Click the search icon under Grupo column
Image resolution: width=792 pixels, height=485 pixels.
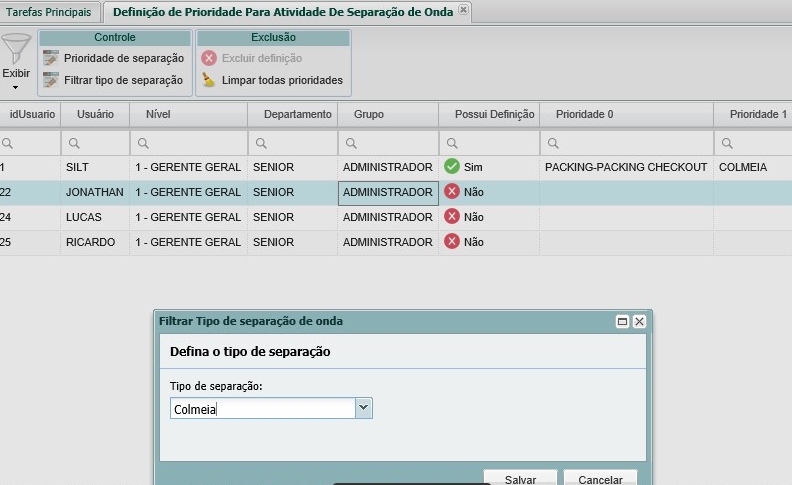coord(351,143)
